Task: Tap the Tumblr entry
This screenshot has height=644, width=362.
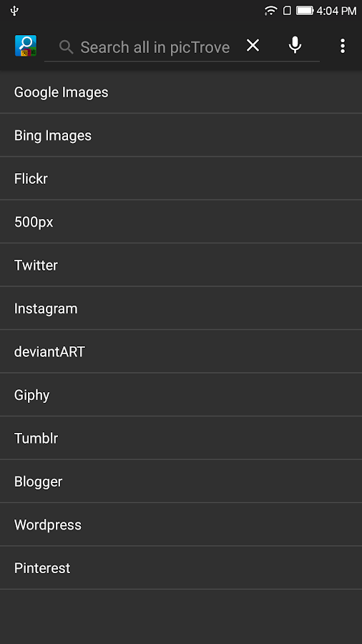Action: click(x=181, y=438)
